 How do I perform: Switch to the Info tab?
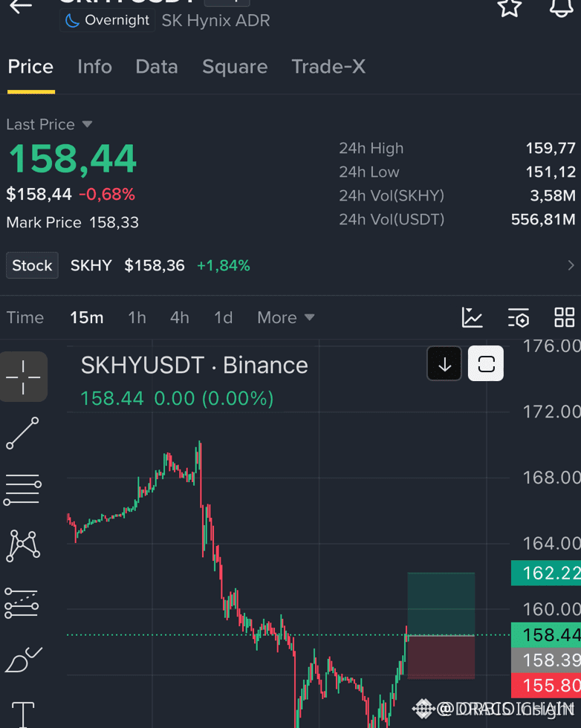[x=95, y=68]
